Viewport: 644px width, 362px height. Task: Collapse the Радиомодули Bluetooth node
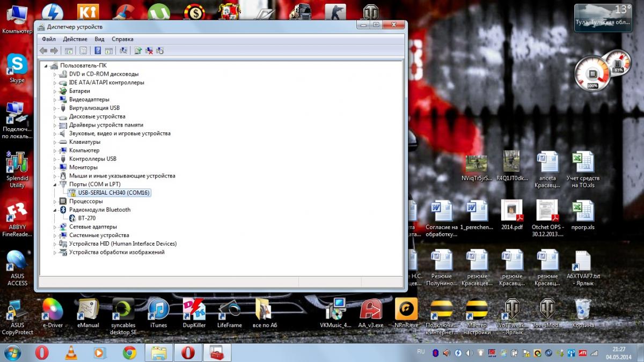pyautogui.click(x=55, y=210)
